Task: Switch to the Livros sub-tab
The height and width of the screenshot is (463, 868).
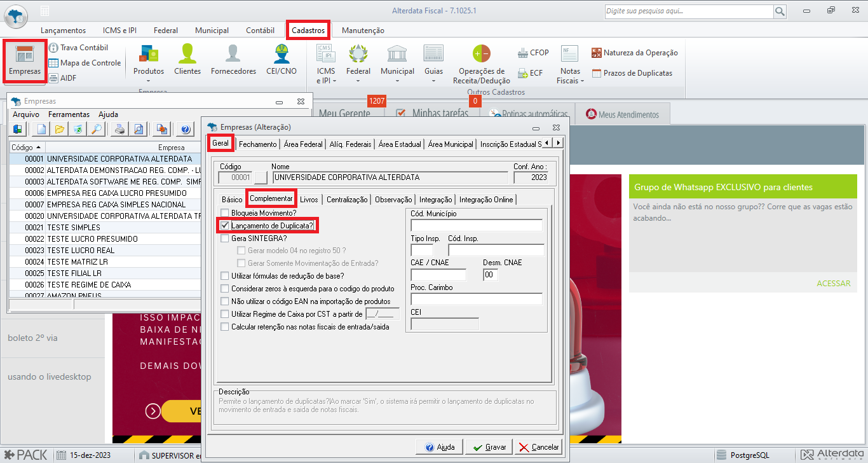Action: click(309, 200)
